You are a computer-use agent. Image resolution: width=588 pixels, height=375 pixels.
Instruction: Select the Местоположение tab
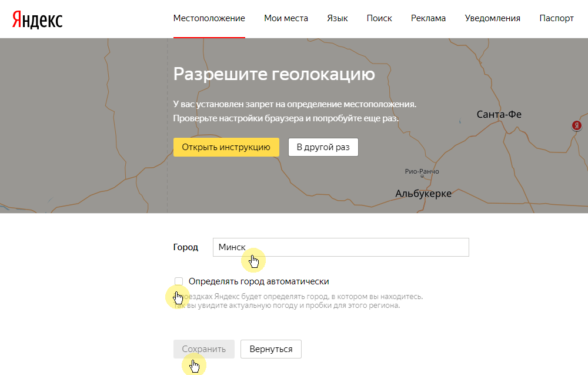(x=209, y=18)
